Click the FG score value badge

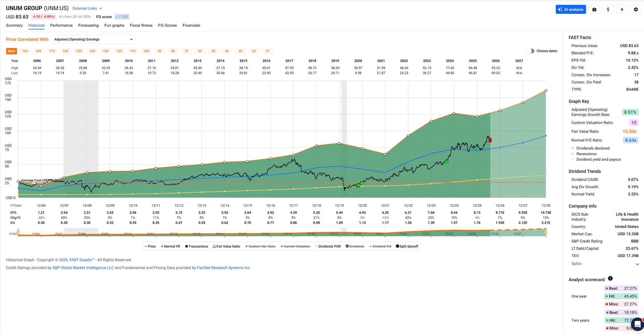tap(122, 17)
